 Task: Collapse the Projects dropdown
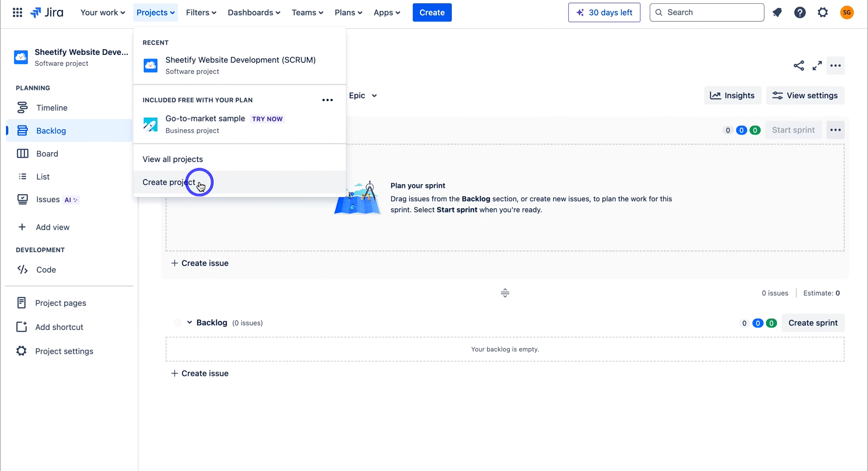(155, 13)
